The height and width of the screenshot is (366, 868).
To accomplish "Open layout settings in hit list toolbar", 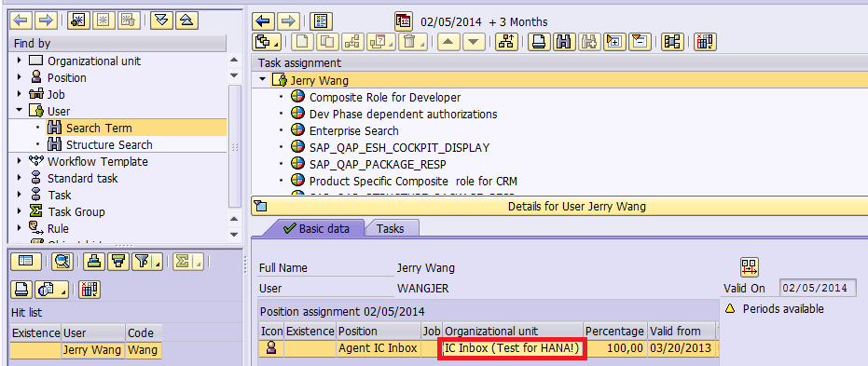I will [x=90, y=289].
